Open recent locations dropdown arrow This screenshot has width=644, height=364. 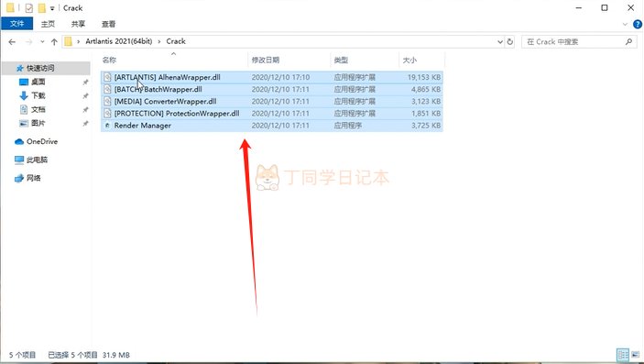point(42,41)
